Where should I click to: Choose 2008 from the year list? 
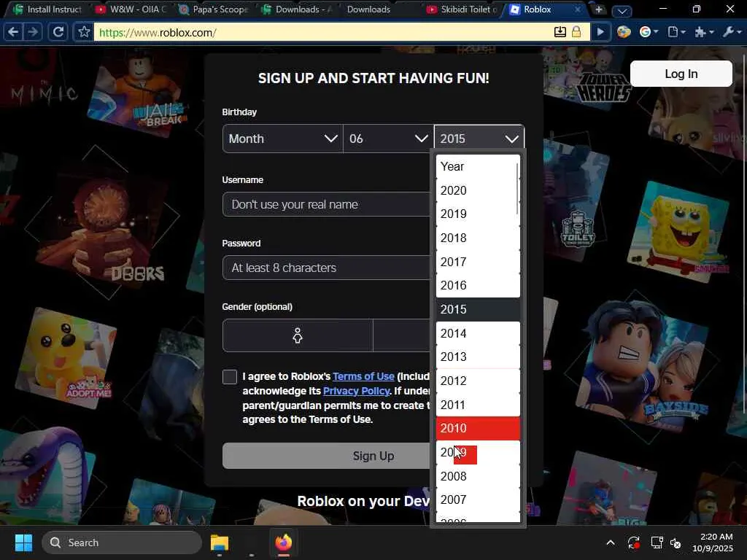478,475
